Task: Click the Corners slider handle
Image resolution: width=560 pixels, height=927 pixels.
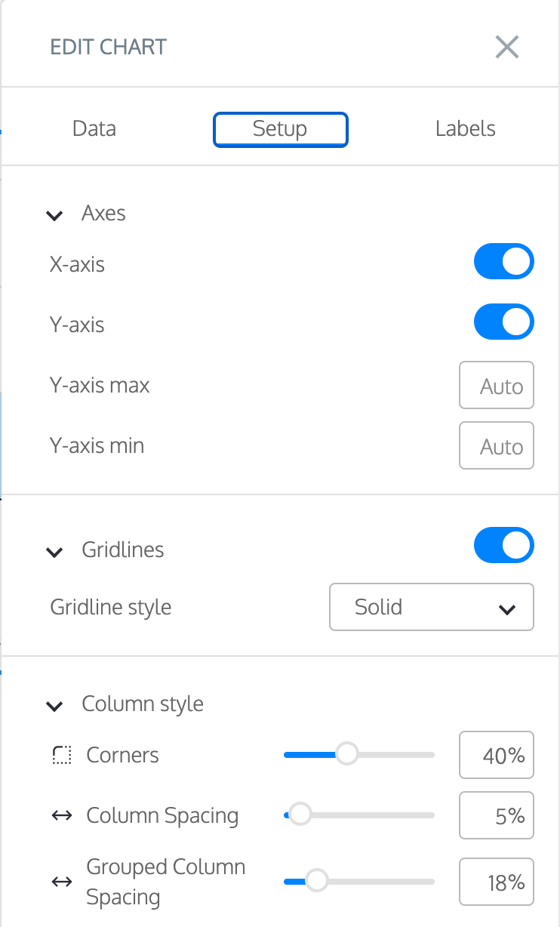Action: pos(346,753)
